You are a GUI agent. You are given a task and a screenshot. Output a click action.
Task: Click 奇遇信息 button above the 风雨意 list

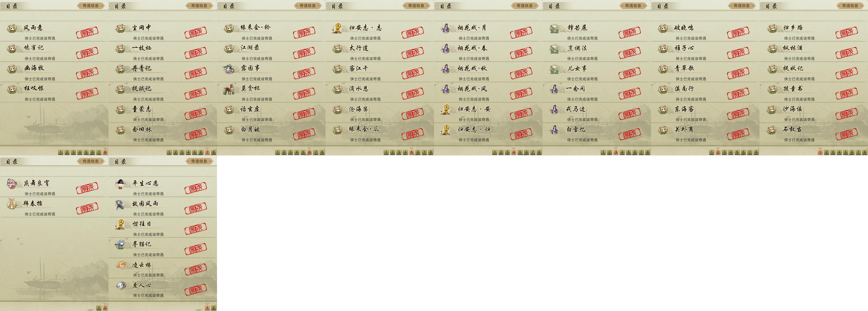pyautogui.click(x=91, y=6)
